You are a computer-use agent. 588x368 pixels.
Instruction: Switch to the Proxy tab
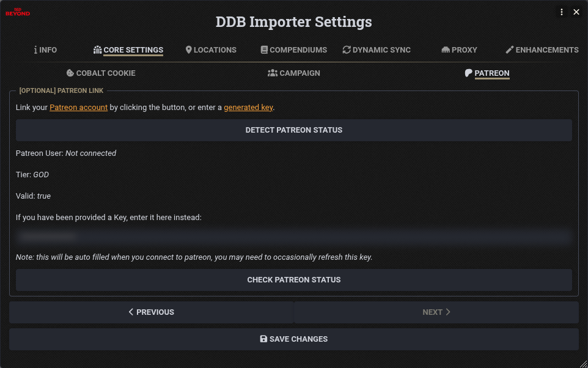click(x=459, y=50)
